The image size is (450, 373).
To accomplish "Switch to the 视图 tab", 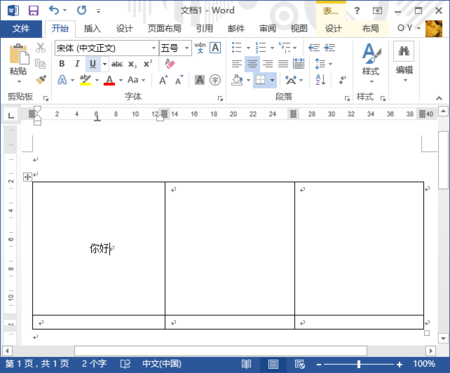I will pos(299,29).
